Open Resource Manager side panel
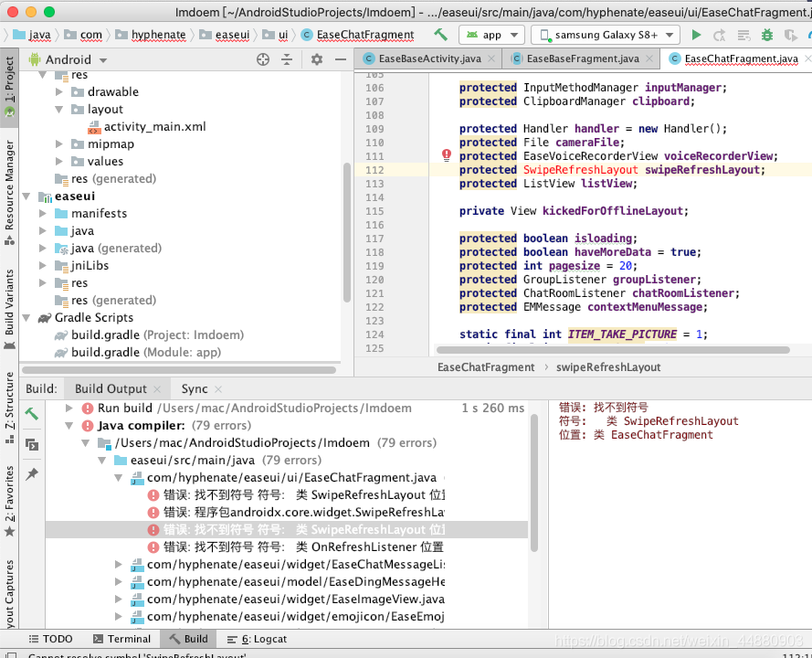 pyautogui.click(x=9, y=192)
